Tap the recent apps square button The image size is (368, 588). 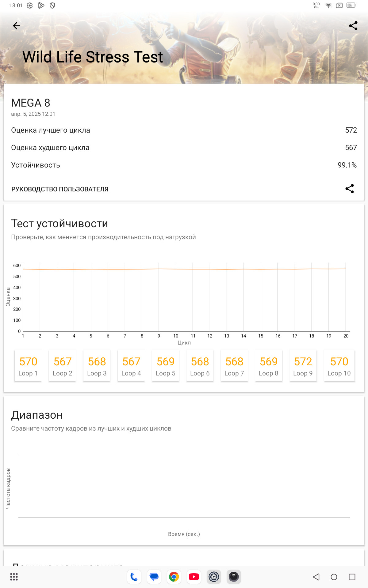352,577
